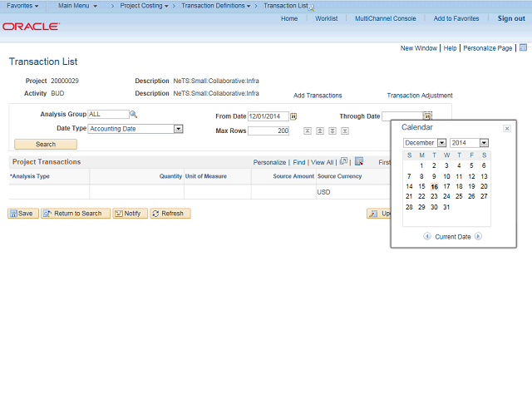
Task: Select December 25 in the calendar
Action: [459, 196]
